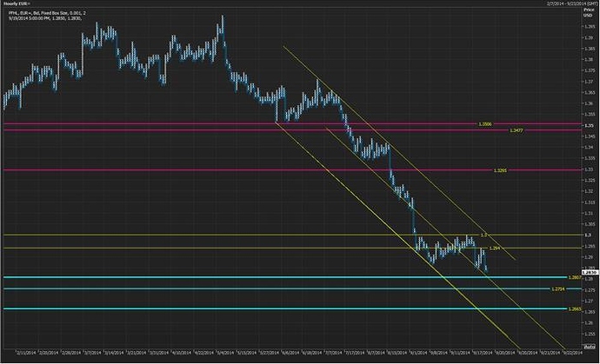Click the current price tag 1.2830
Viewport: 600px width, 364px height.
tap(590, 272)
